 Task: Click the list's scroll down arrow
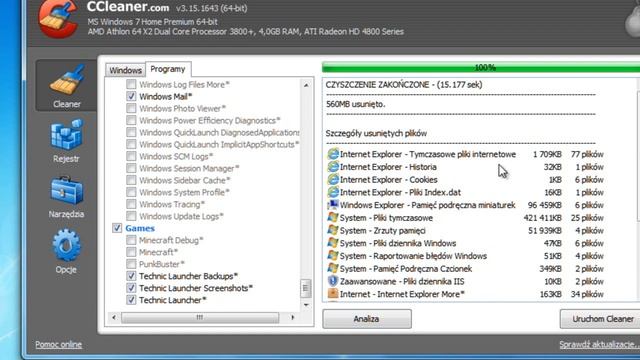[x=306, y=305]
